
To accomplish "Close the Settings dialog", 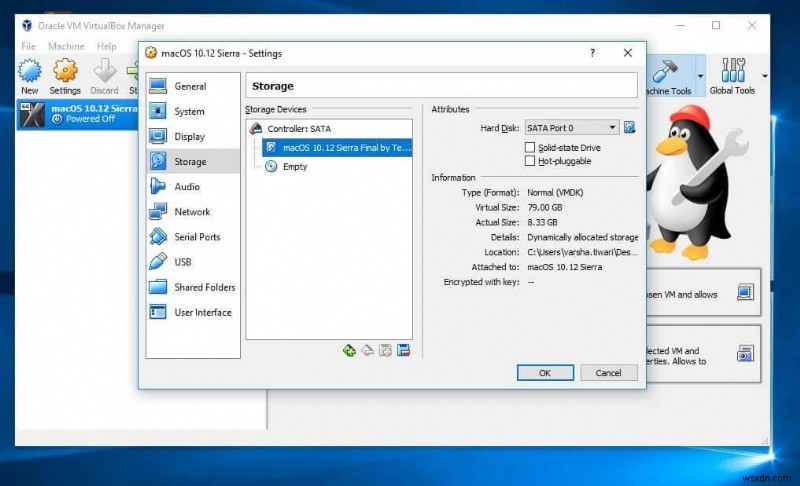I will pyautogui.click(x=628, y=53).
